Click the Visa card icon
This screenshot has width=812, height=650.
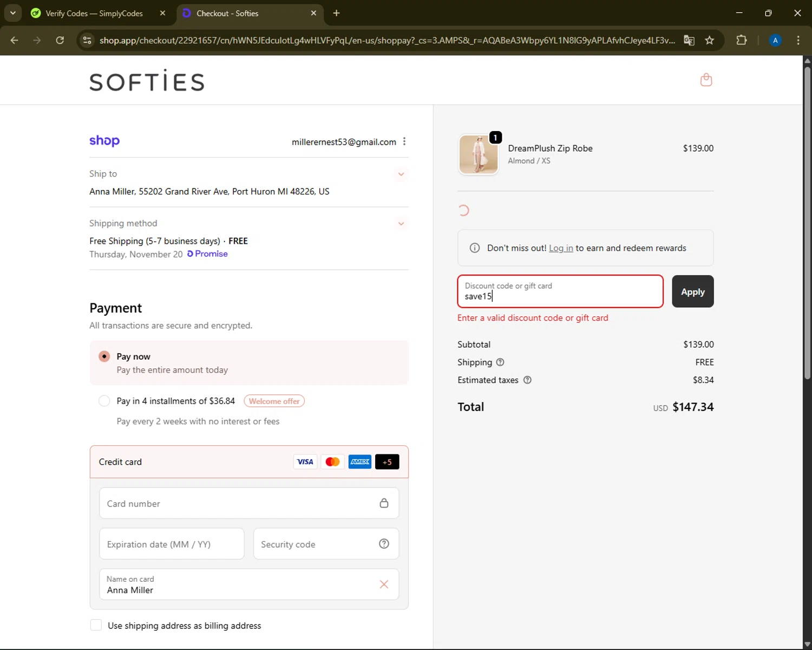tap(305, 462)
